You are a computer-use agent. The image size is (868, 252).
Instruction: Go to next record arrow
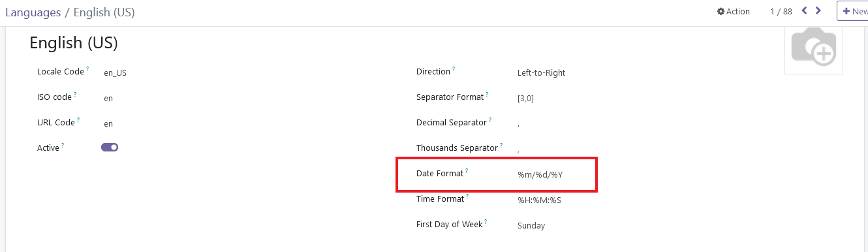[x=818, y=11]
